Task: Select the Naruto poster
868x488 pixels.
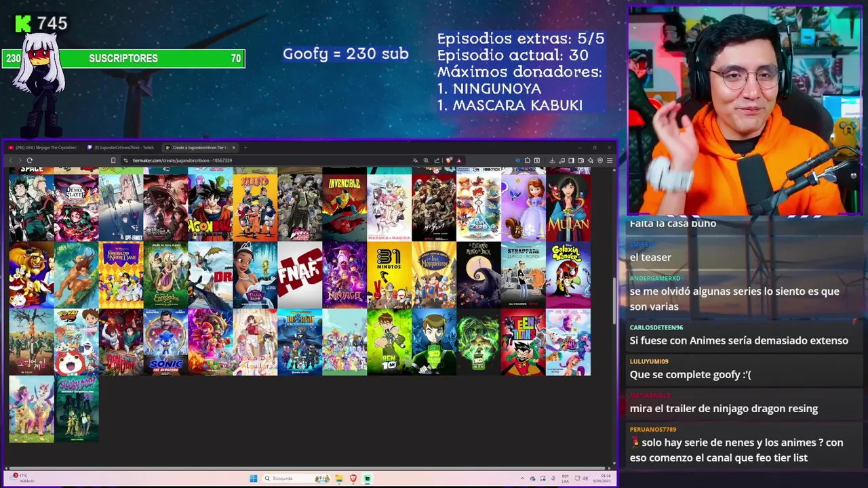Action: pyautogui.click(x=255, y=207)
